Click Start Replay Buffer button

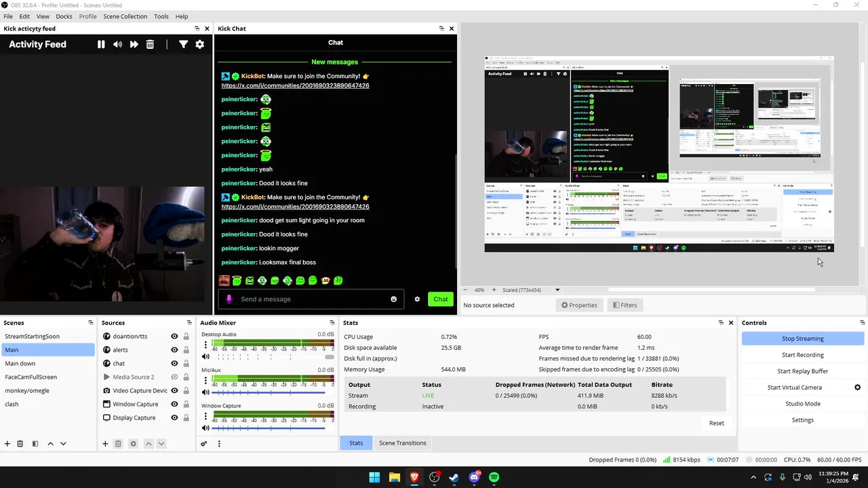[x=802, y=371]
